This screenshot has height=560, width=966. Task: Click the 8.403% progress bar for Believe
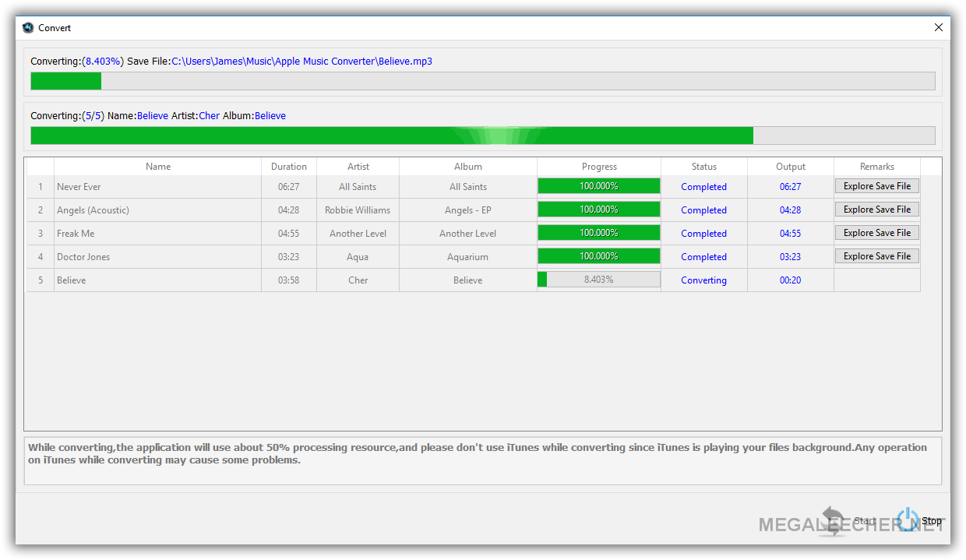point(599,280)
